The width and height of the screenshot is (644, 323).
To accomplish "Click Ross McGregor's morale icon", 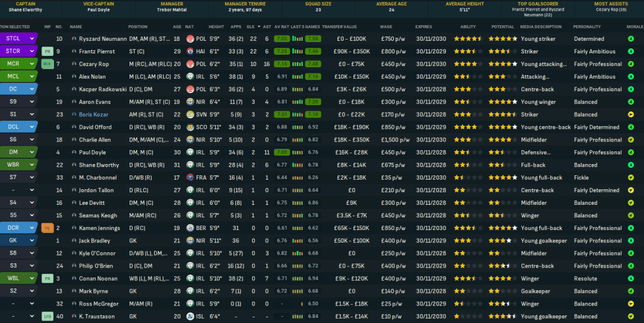I will pos(631,304).
